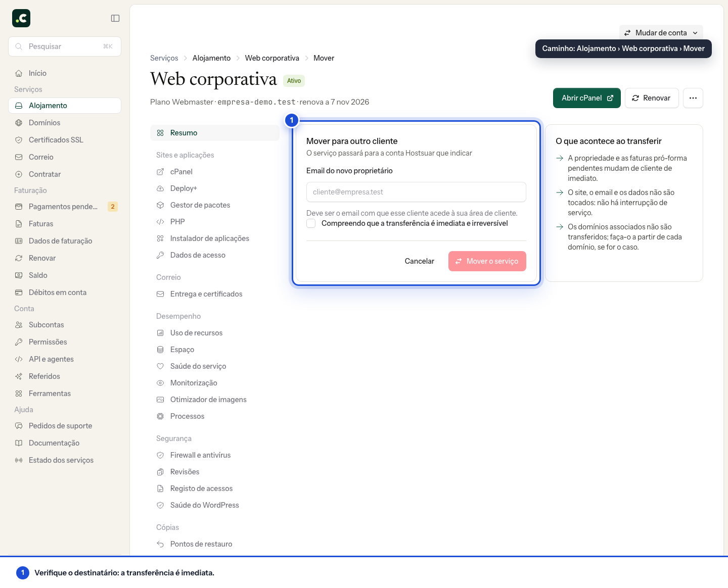Tick the irreversible transfer acknowledgement checkbox
The width and height of the screenshot is (728, 588).
[311, 223]
